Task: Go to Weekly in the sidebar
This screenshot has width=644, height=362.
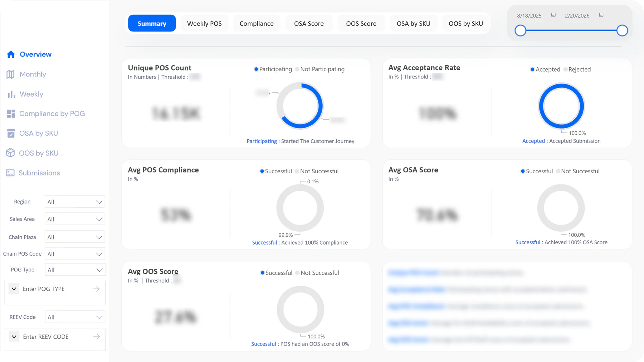Action: click(x=31, y=94)
